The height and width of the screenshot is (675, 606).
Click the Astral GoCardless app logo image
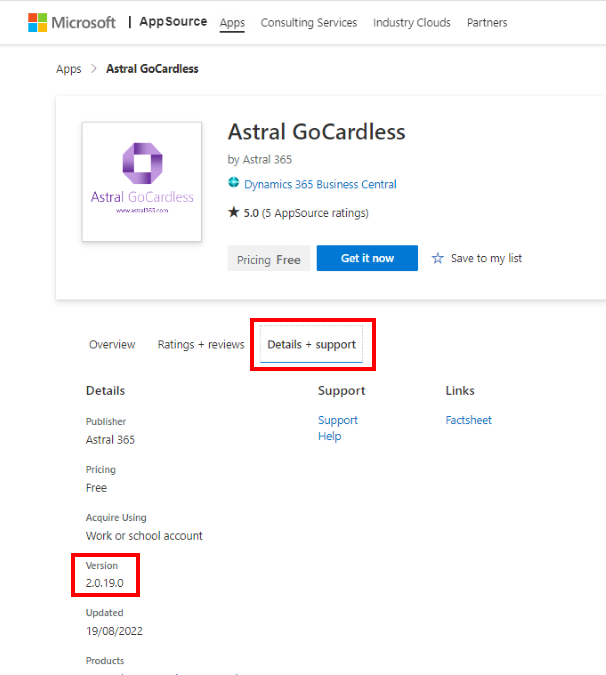tap(141, 181)
